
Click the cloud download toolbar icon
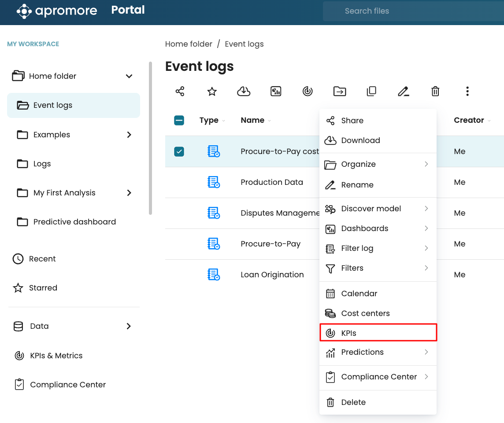pos(244,92)
